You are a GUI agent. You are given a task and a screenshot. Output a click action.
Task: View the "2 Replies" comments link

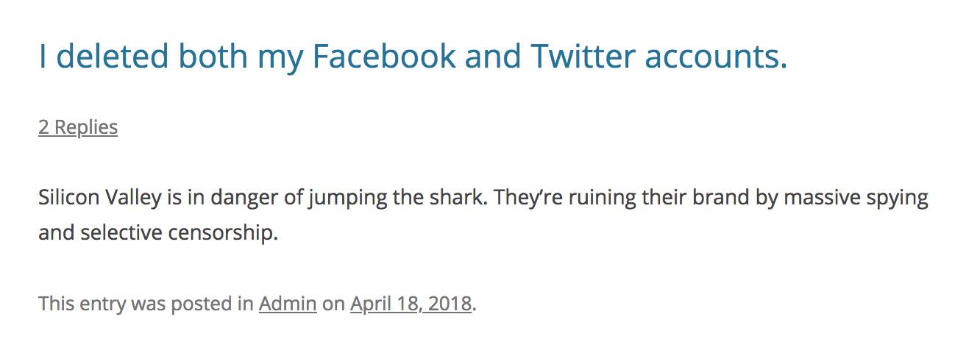click(78, 127)
